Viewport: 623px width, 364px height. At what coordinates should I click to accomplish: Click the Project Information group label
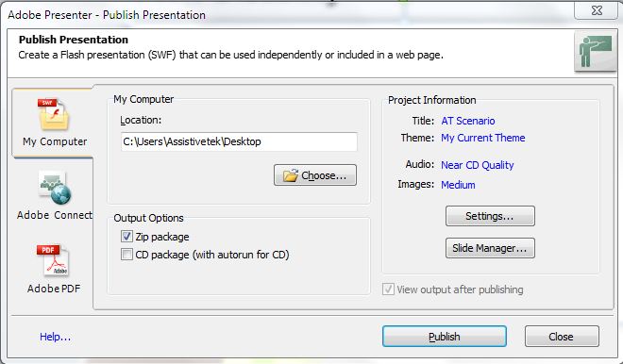(432, 100)
